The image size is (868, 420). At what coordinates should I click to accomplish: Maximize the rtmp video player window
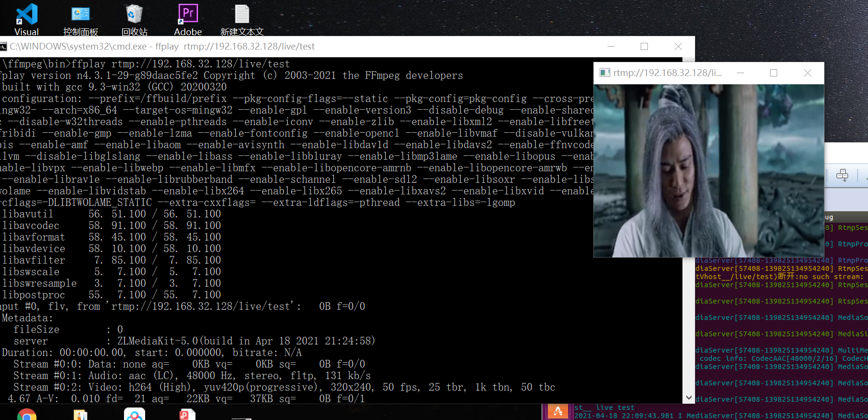coord(773,73)
